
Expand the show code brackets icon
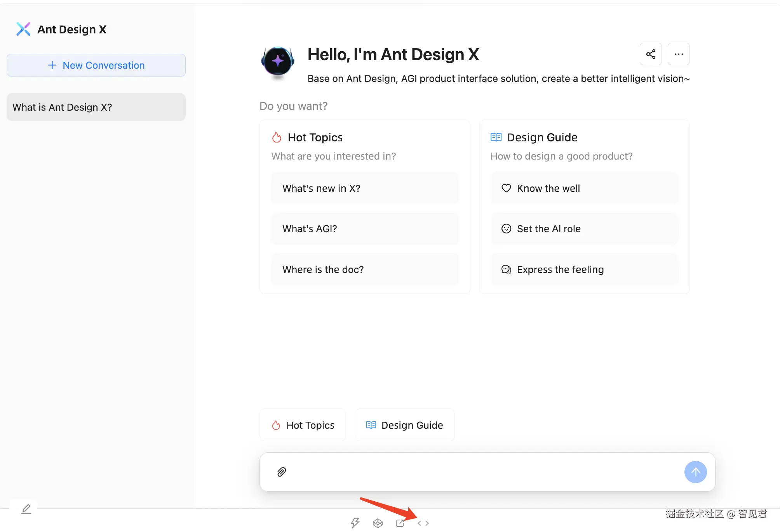click(x=423, y=523)
